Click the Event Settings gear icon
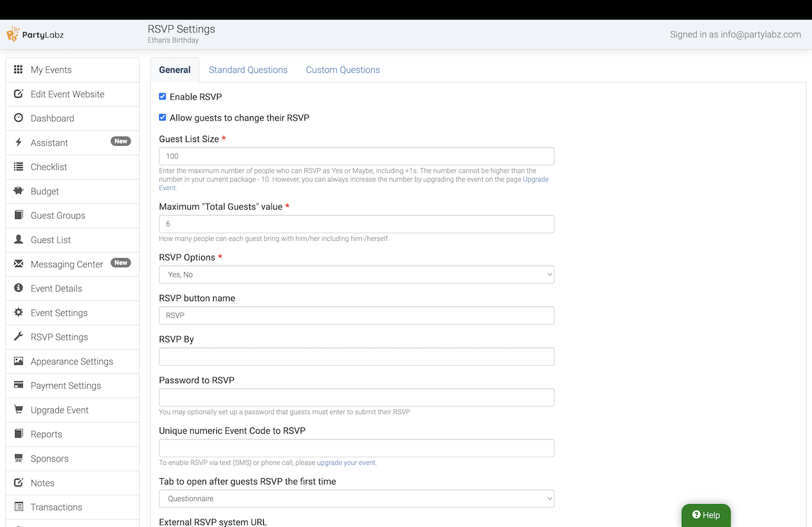The image size is (812, 527). tap(18, 313)
